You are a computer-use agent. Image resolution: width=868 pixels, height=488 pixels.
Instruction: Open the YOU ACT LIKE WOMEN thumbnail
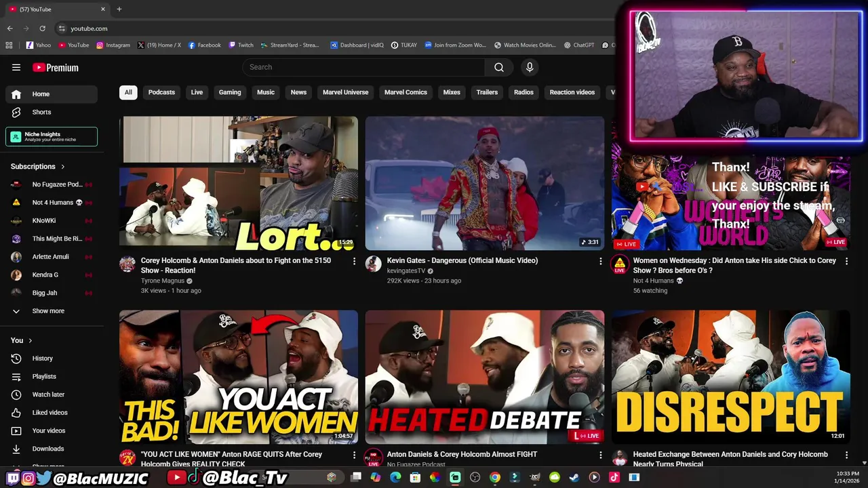pyautogui.click(x=239, y=377)
